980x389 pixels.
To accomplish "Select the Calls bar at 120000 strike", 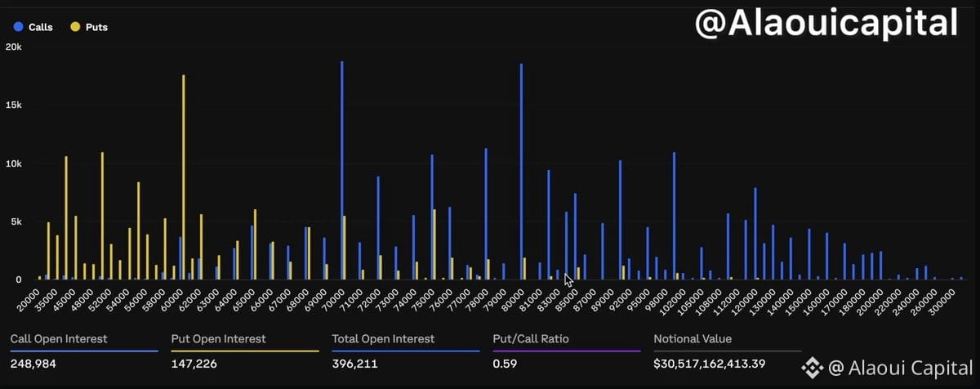I will [755, 234].
